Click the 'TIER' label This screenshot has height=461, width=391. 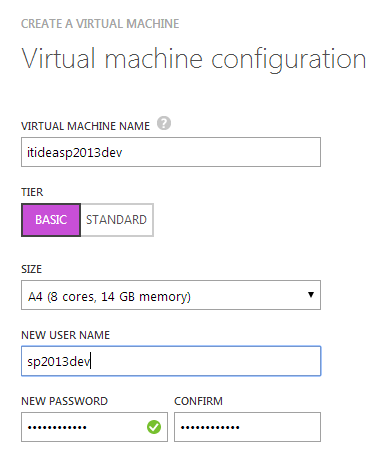tap(32, 192)
